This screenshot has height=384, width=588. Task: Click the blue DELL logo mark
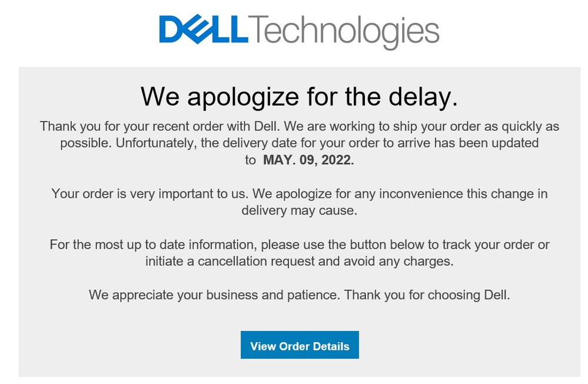coord(204,29)
